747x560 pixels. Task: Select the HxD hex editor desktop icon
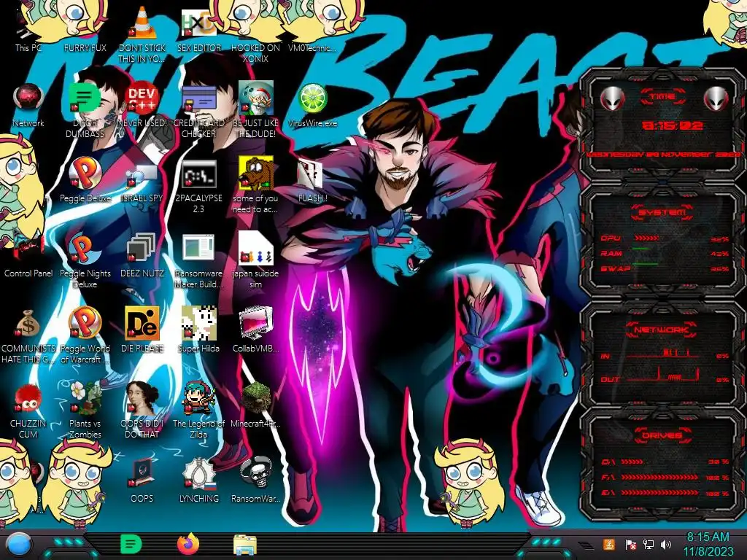[x=198, y=29]
